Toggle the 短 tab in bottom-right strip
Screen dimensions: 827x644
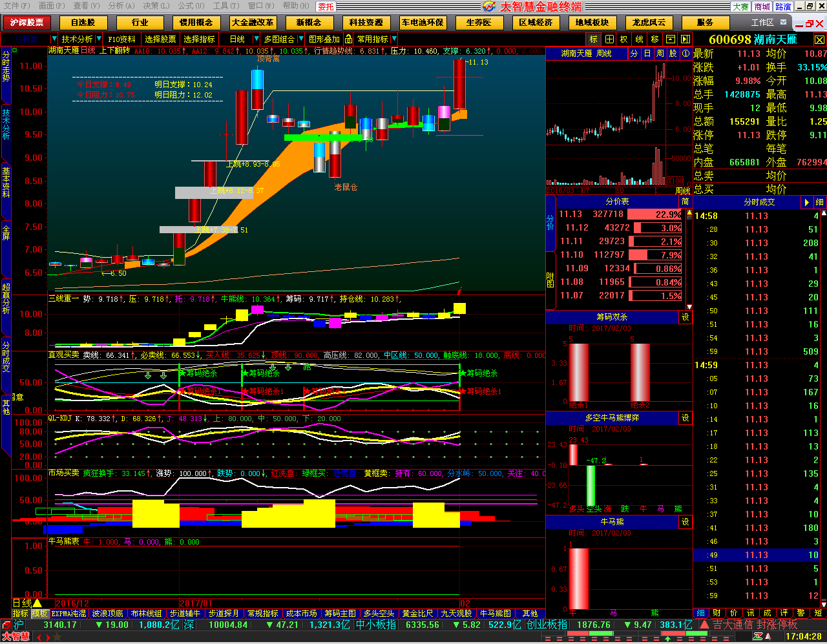(x=818, y=613)
